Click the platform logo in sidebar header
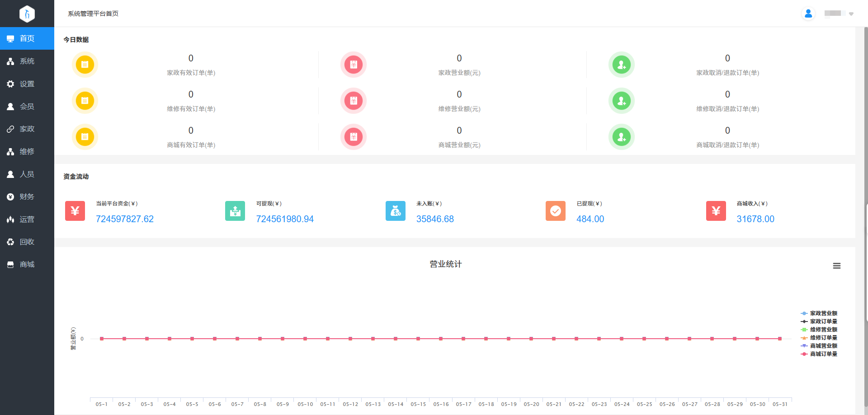Viewport: 868px width, 415px height. click(x=27, y=14)
